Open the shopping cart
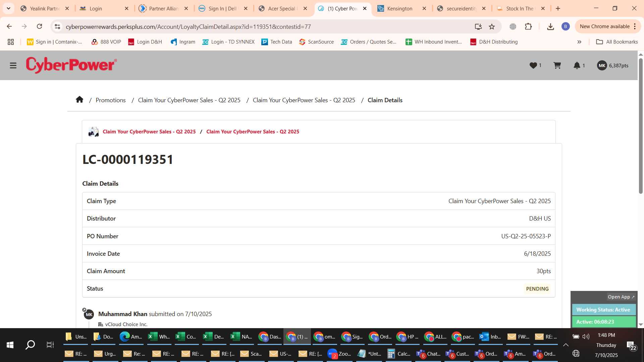Image resolution: width=644 pixels, height=362 pixels. (557, 65)
